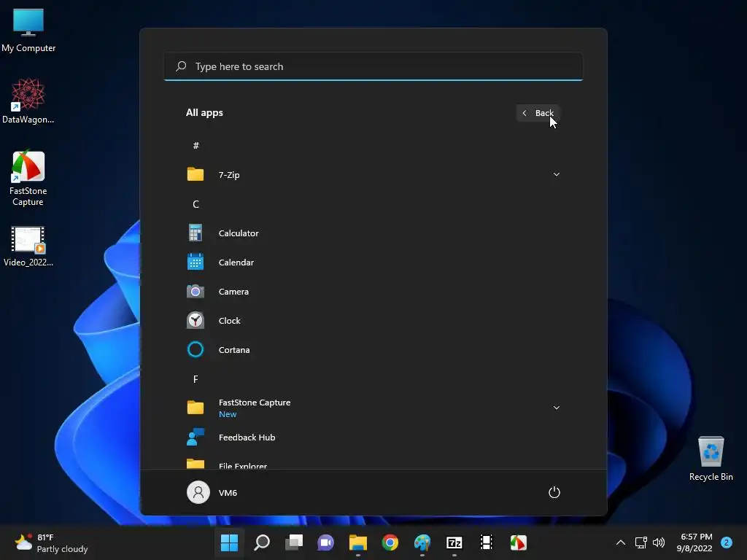
Task: Click the Power button in Start menu
Action: (x=554, y=492)
